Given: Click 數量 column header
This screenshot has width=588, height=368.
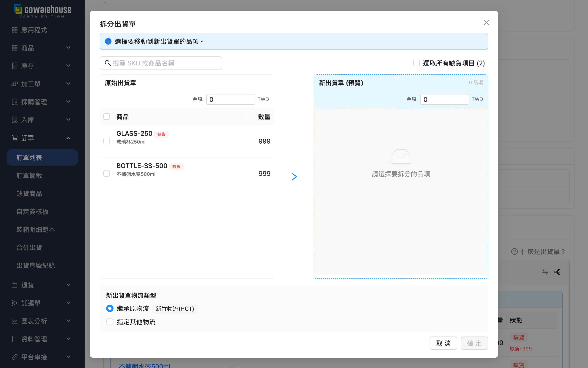Looking at the screenshot, I should tap(264, 117).
